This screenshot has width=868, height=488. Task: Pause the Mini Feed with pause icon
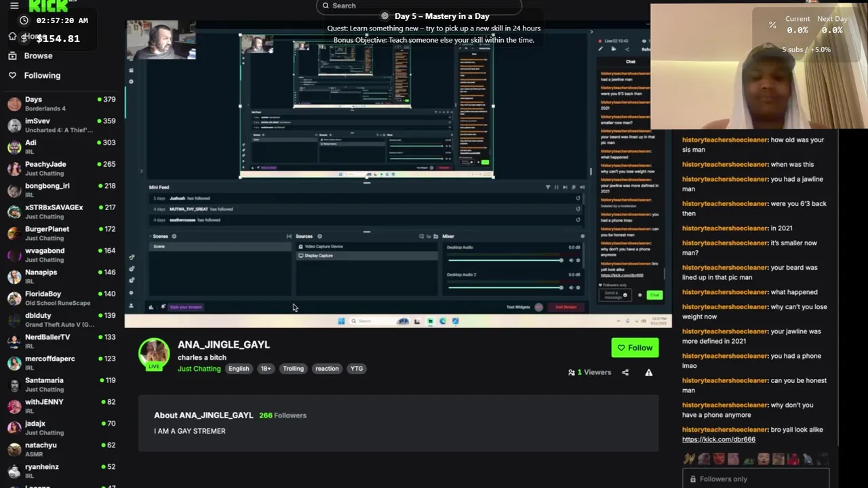coord(557,187)
